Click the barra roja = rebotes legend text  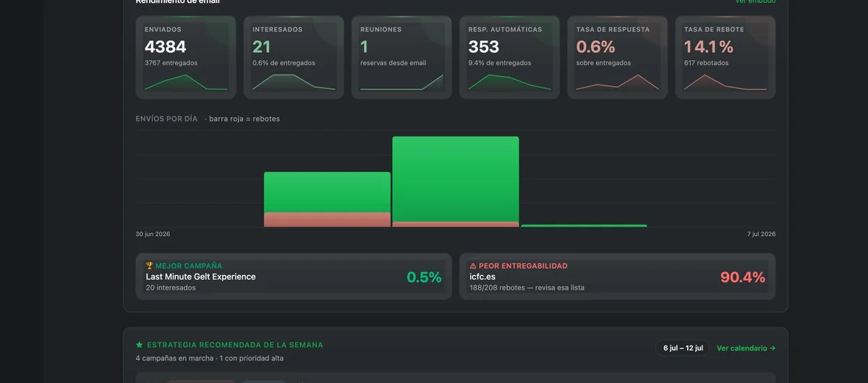(x=244, y=119)
